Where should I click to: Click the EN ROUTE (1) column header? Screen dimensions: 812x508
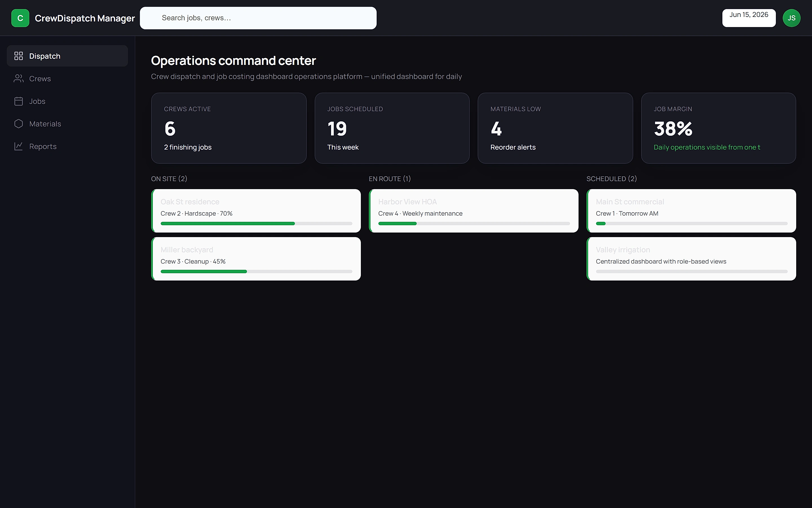point(390,179)
